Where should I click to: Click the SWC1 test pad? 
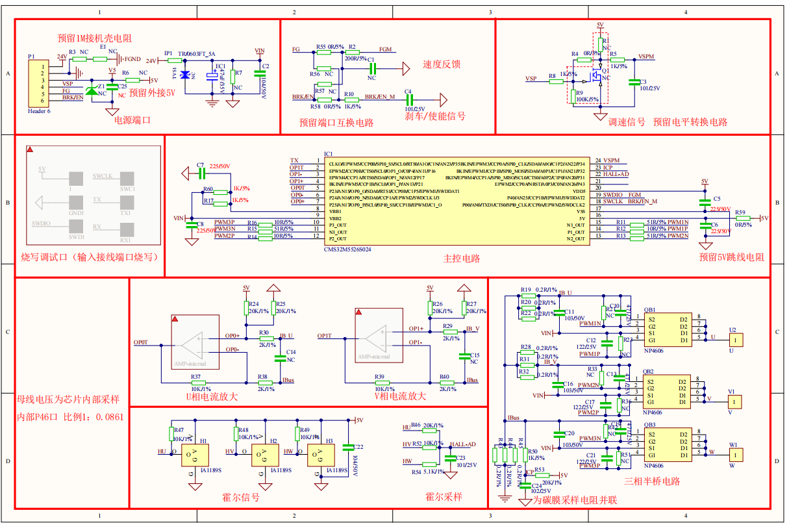[x=126, y=179]
